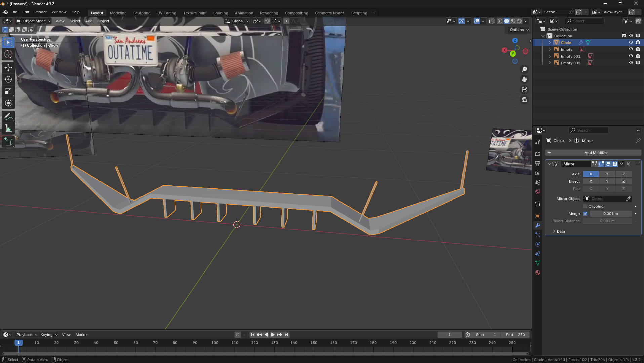The height and width of the screenshot is (363, 644).
Task: Activate the Rotate tool
Action: pos(8,79)
